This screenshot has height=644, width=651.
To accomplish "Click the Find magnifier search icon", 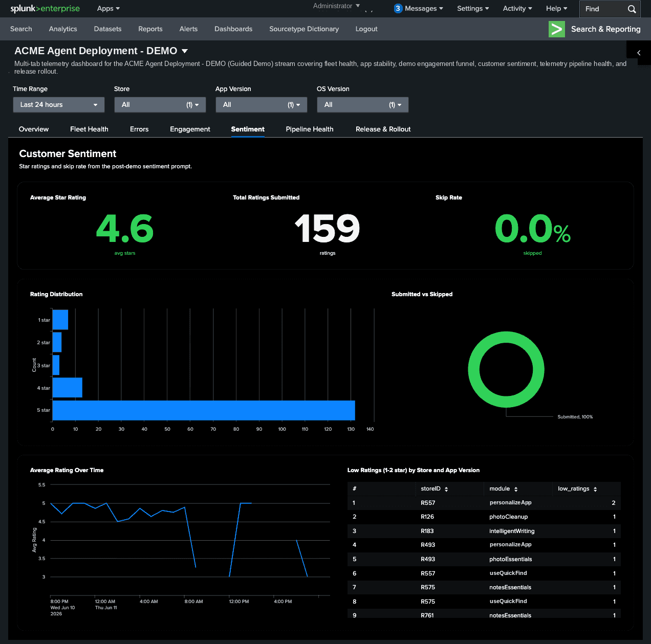I will (x=632, y=9).
